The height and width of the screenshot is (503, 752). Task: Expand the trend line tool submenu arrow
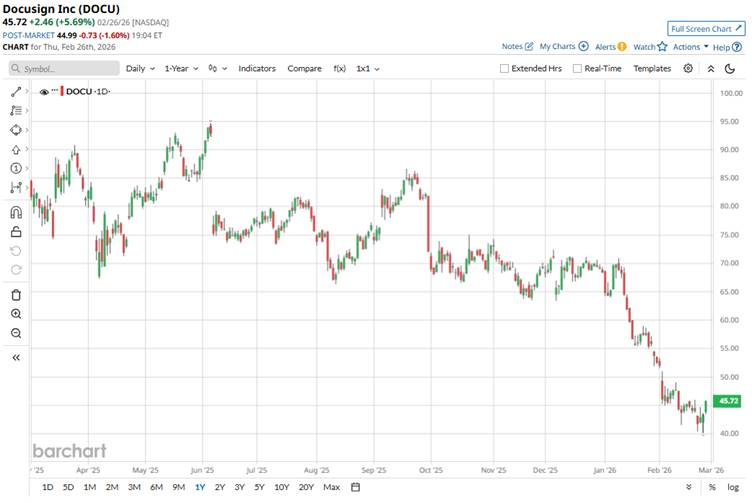click(x=27, y=91)
